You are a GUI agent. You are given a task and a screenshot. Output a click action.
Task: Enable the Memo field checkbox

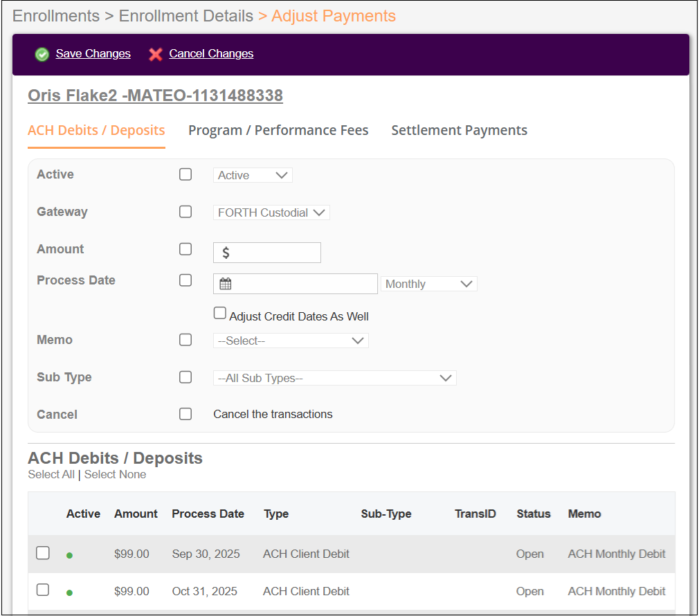coord(185,340)
